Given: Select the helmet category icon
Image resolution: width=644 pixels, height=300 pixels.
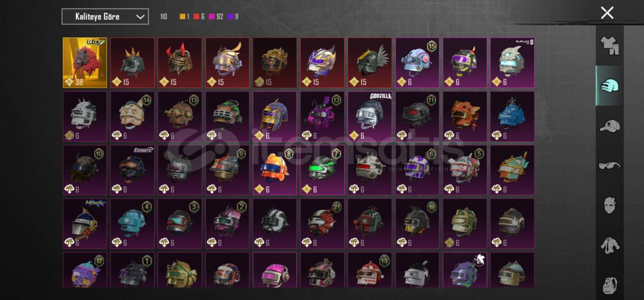Looking at the screenshot, I should pos(609,85).
